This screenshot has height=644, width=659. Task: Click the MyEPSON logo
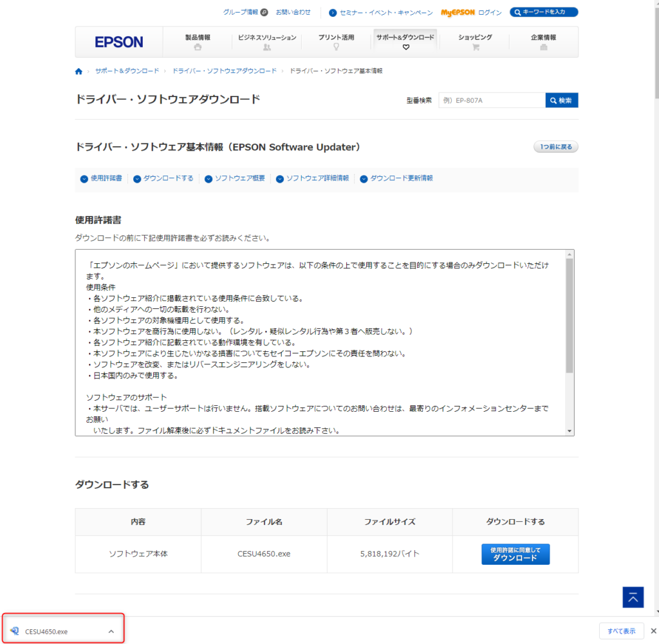(x=458, y=13)
